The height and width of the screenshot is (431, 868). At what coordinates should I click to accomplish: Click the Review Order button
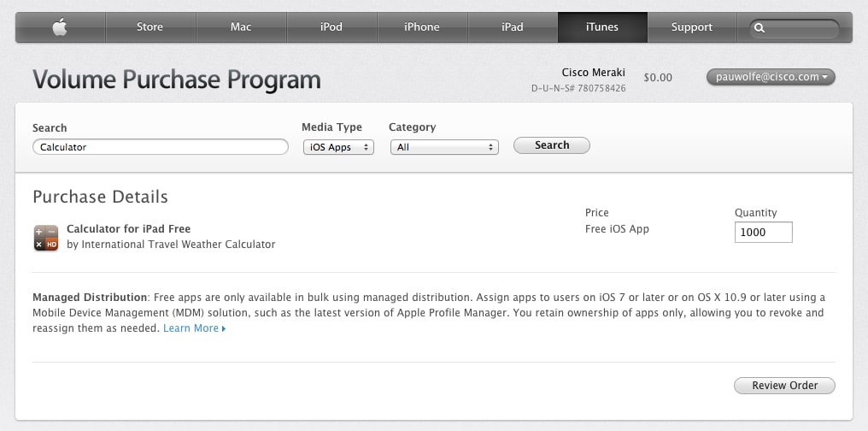[784, 386]
